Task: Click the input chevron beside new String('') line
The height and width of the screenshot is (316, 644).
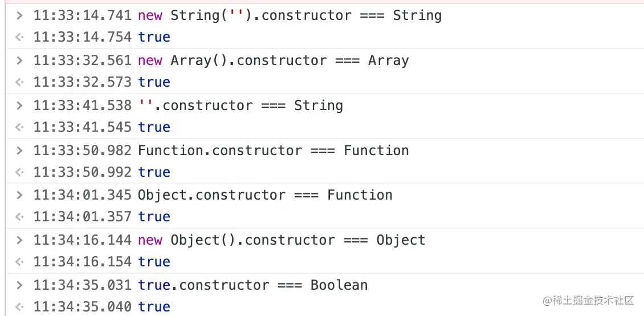Action: [x=19, y=15]
